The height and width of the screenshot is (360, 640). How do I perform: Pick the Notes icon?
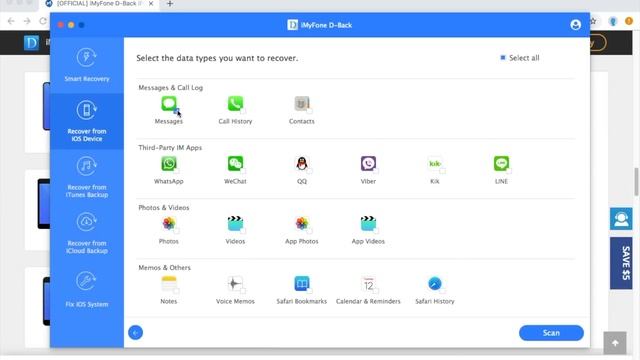[x=169, y=284]
